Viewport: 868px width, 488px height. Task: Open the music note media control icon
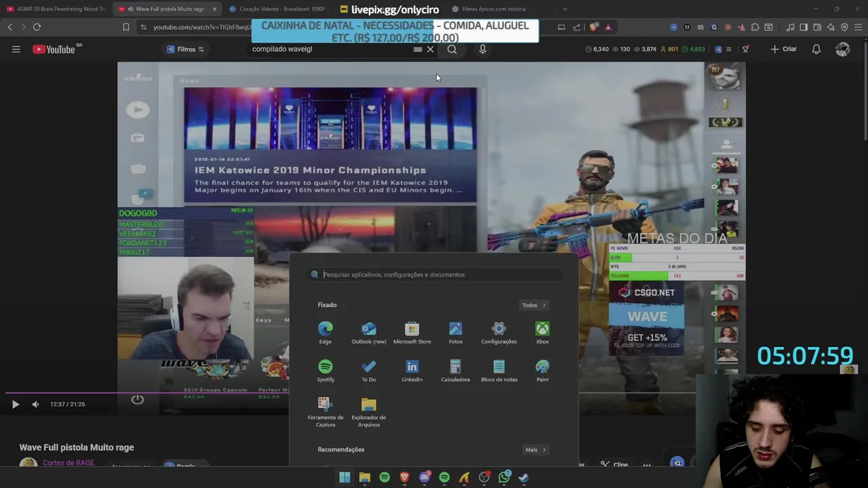(790, 27)
